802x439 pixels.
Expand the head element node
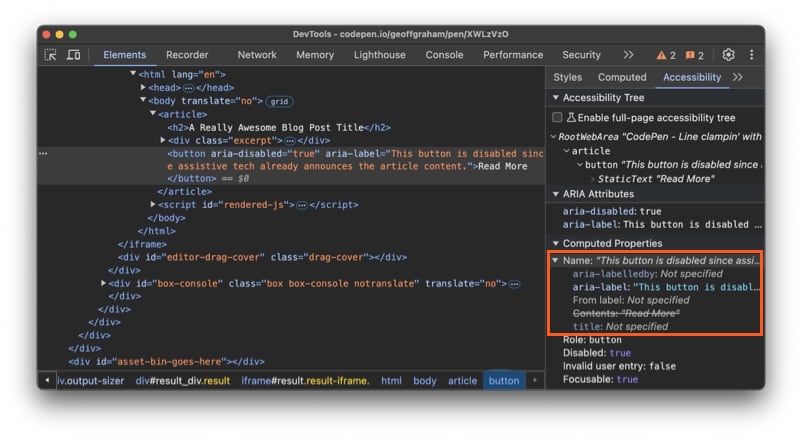pos(143,88)
